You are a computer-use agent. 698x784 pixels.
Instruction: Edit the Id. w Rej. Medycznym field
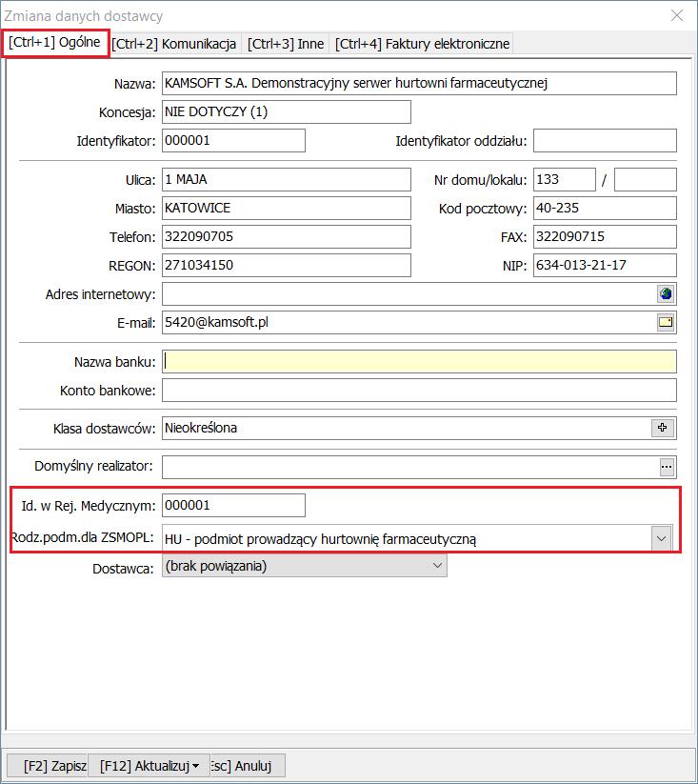point(233,505)
